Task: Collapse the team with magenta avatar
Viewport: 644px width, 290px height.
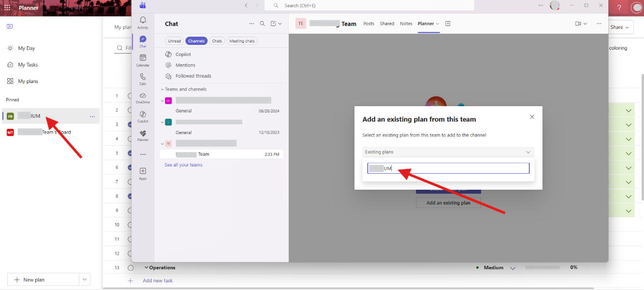Action: (x=162, y=100)
